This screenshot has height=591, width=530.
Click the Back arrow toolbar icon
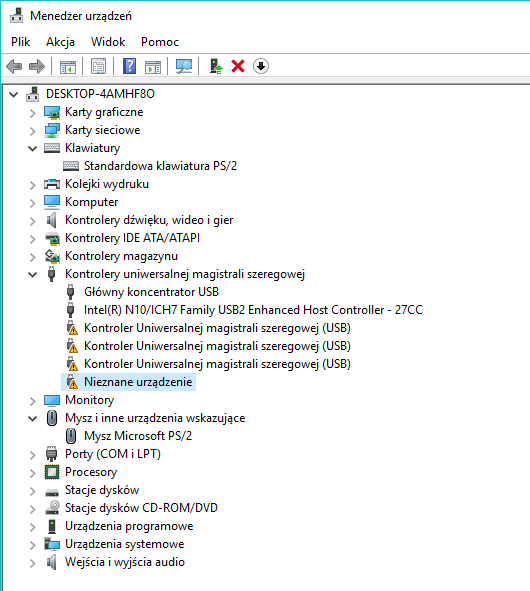[14, 67]
